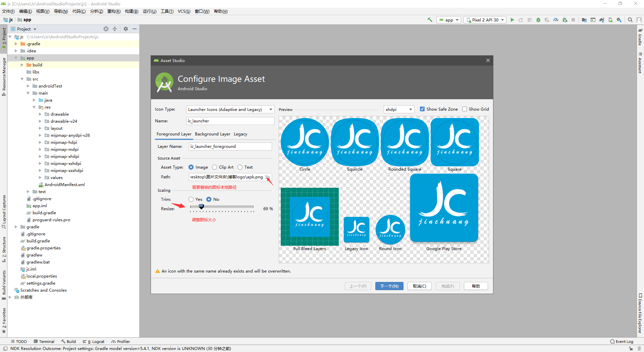This screenshot has height=352, width=644.
Task: Open the Pixel 2 API 30 device dropdown
Action: (x=485, y=20)
